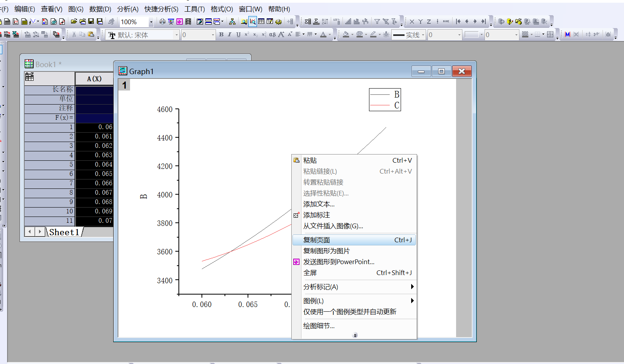Screen dimensions: 624x364
Task: Click the light source sun icon
Action: (386, 34)
